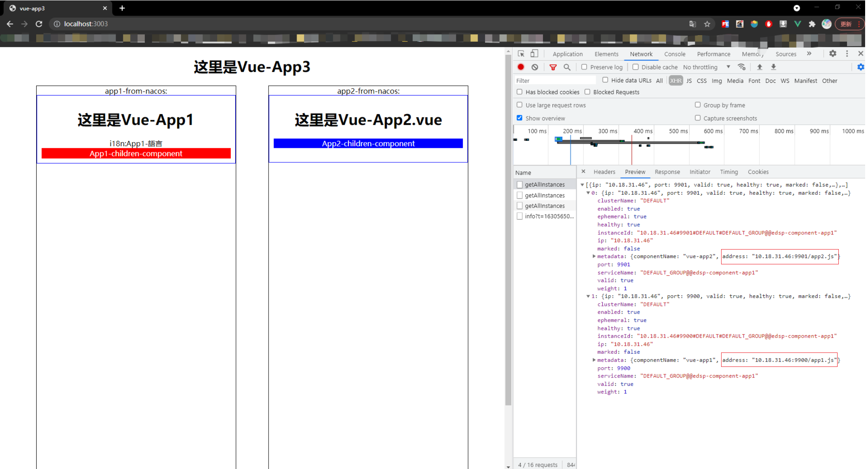
Task: Click the import HAR upload arrow icon
Action: tap(759, 67)
